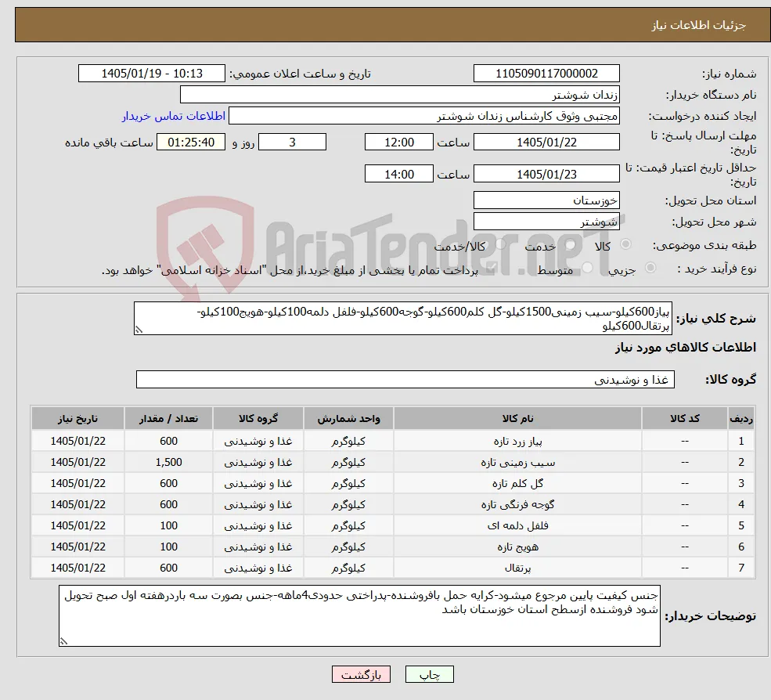Click the گروه کالا column header

258,419
